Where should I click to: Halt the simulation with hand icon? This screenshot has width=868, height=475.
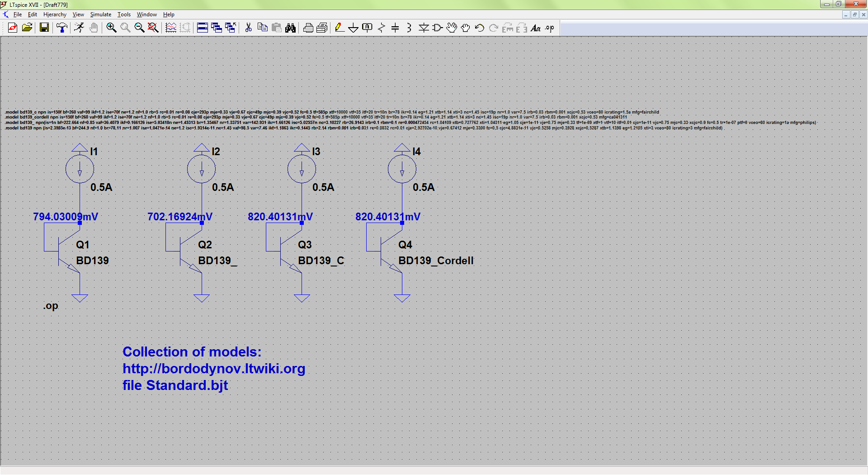click(x=93, y=28)
